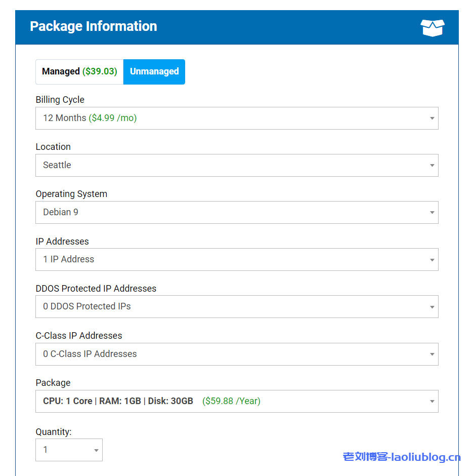
Task: Click the caret arrow of Package field
Action: (x=432, y=402)
